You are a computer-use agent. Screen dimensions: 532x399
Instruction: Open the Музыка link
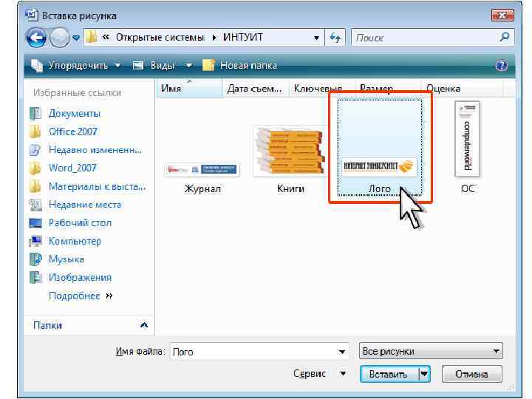pyautogui.click(x=66, y=259)
